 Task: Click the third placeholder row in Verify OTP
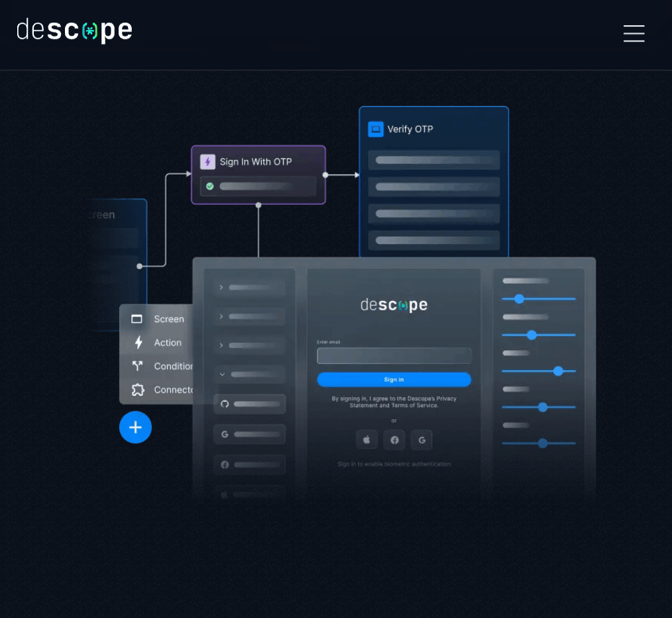point(433,214)
